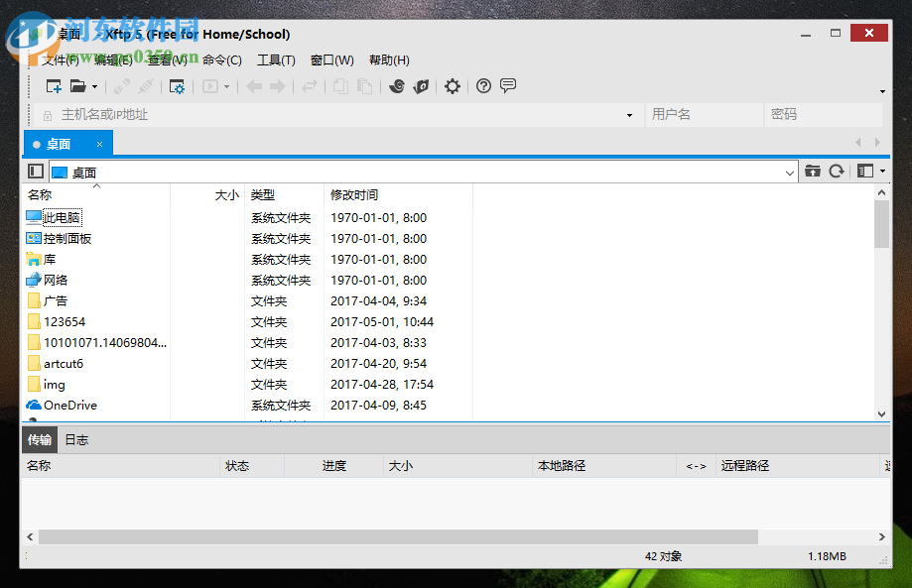Viewport: 912px width, 588px height.
Task: Click the 用户名 input field
Action: [x=705, y=115]
